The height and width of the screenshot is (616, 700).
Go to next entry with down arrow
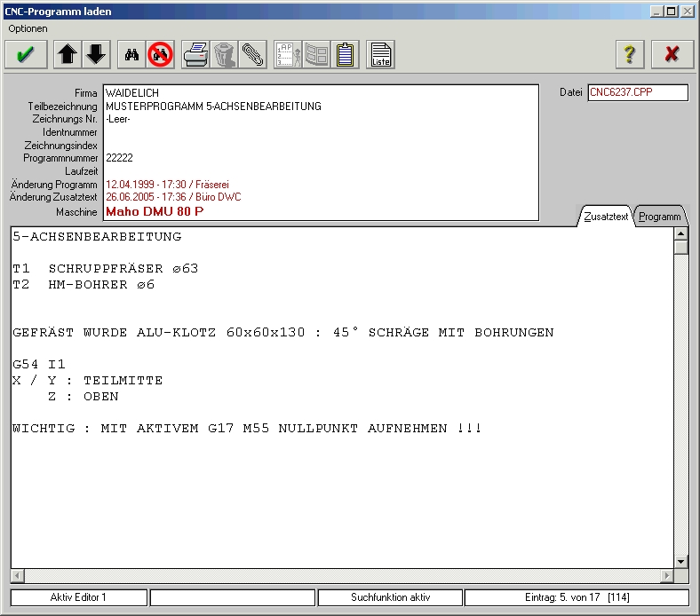click(x=96, y=54)
